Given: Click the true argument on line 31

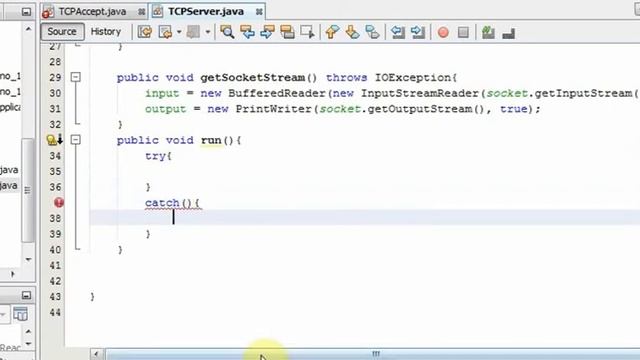Looking at the screenshot, I should coord(513,109).
